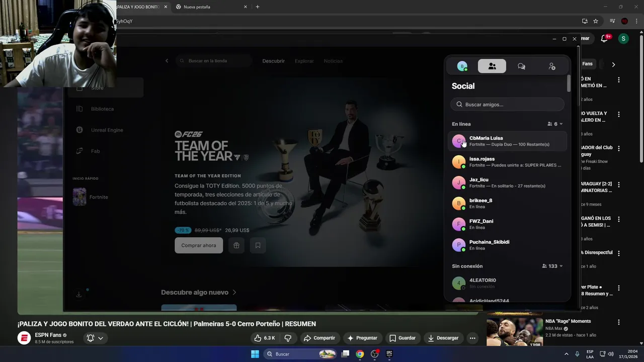Viewport: 644px width, 362px height.
Task: Open options menu for the Disrespectful video
Action: [619, 253]
